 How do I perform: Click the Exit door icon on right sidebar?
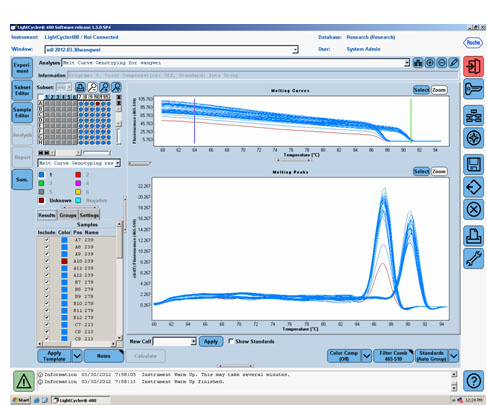[x=473, y=67]
